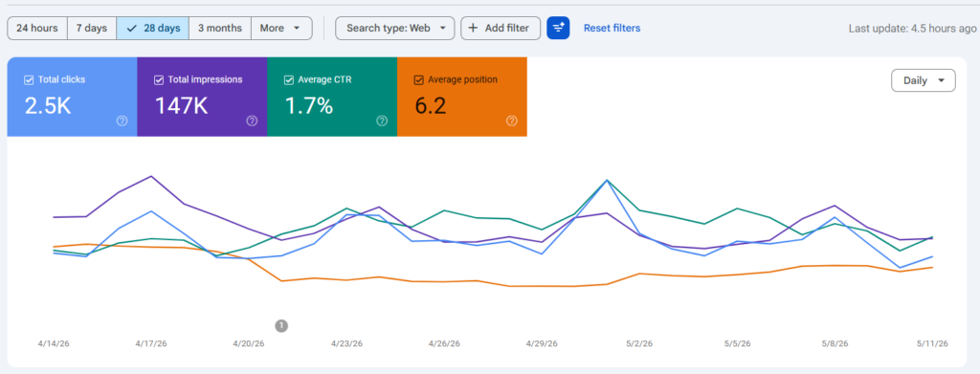Click the gray annotation marker numbered 1

[x=281, y=325]
